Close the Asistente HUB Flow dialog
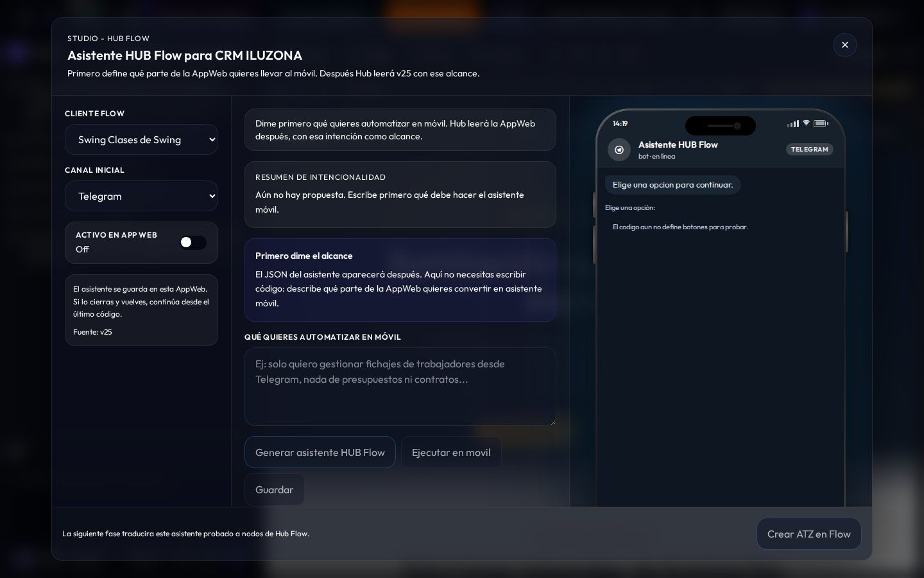924x578 pixels. 844,45
